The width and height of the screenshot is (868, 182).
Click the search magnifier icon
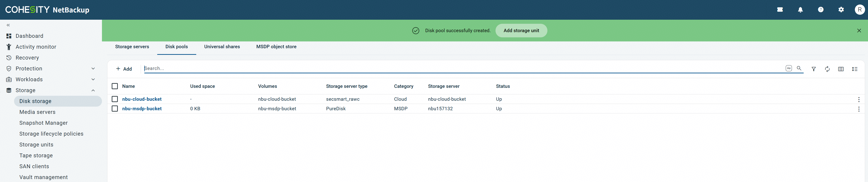click(x=799, y=68)
